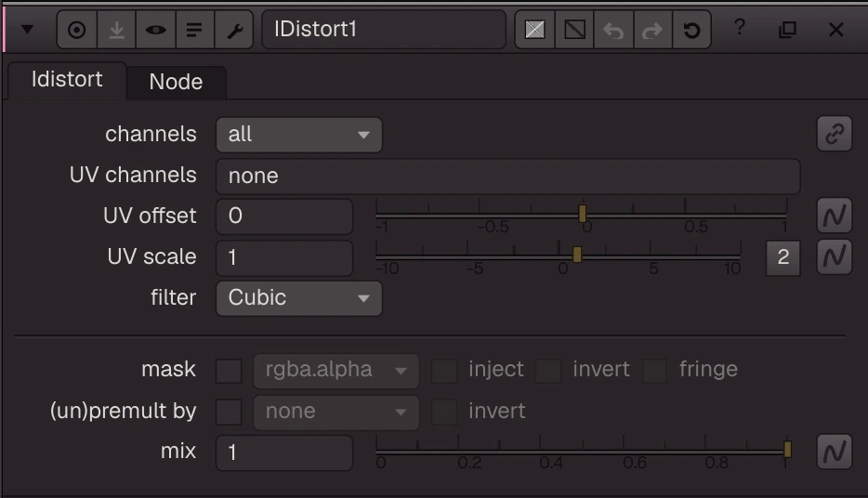The image size is (868, 498).
Task: Click the mix slider track
Action: [x=583, y=452]
